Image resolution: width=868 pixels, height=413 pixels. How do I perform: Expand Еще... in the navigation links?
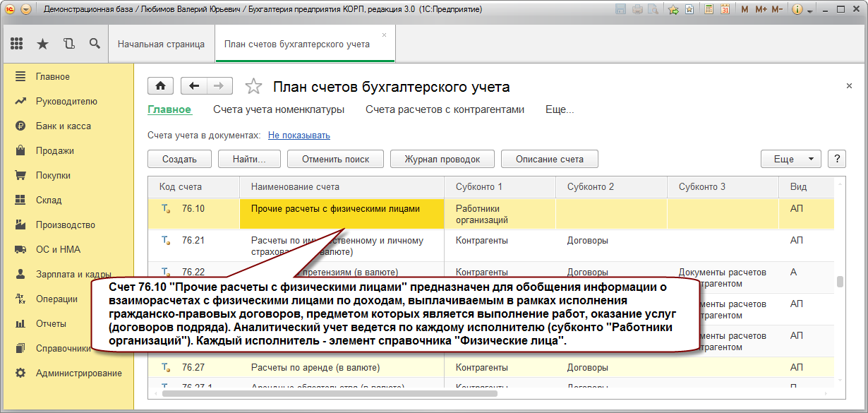(560, 109)
